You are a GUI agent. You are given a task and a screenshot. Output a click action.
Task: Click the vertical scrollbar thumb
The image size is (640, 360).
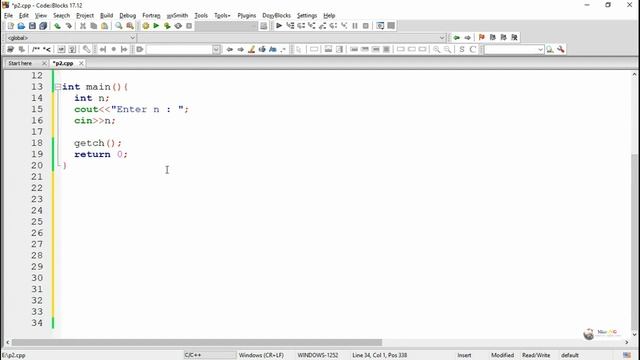coord(634,241)
